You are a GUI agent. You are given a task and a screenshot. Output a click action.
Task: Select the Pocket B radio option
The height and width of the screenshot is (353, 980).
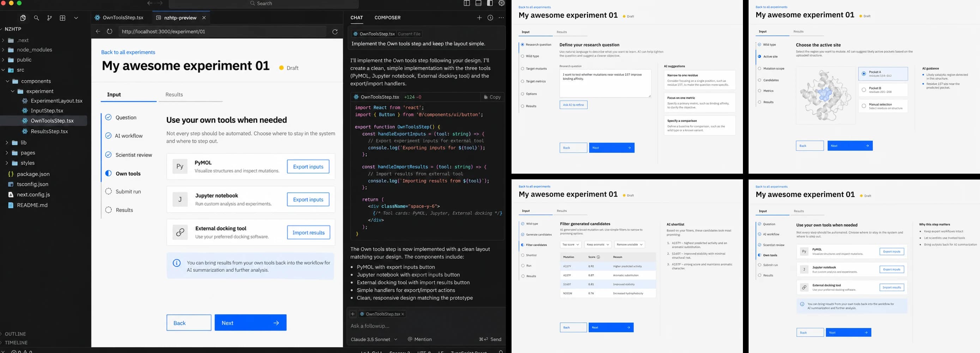[864, 90]
